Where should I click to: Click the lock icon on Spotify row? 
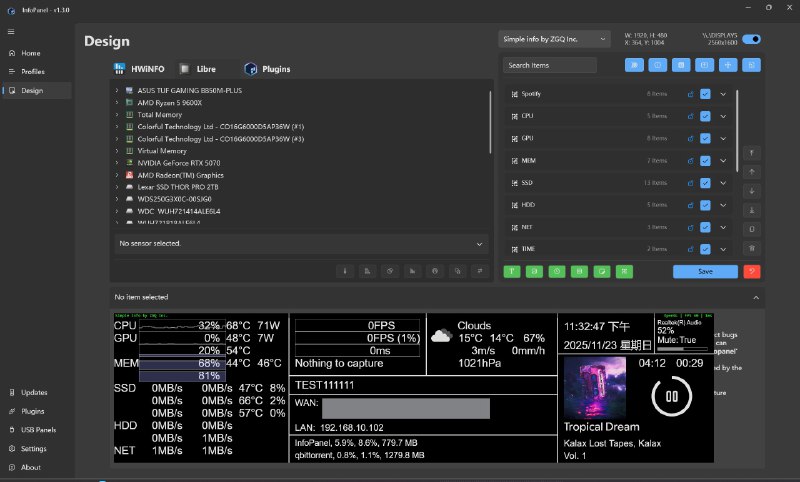pyautogui.click(x=690, y=94)
